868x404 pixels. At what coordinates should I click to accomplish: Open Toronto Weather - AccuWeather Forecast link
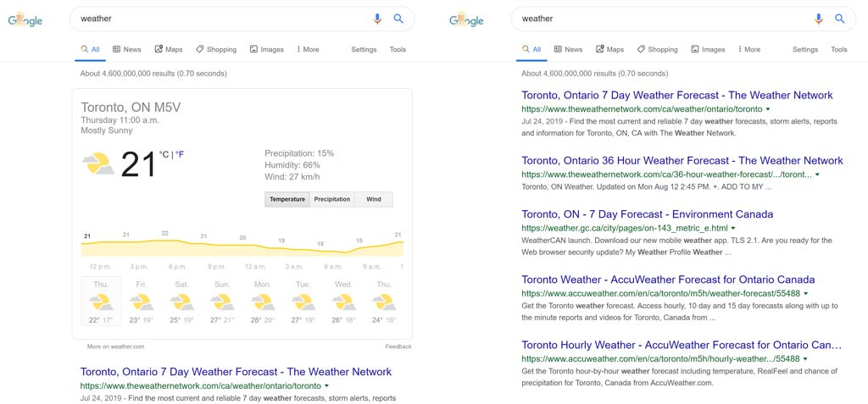pos(668,279)
